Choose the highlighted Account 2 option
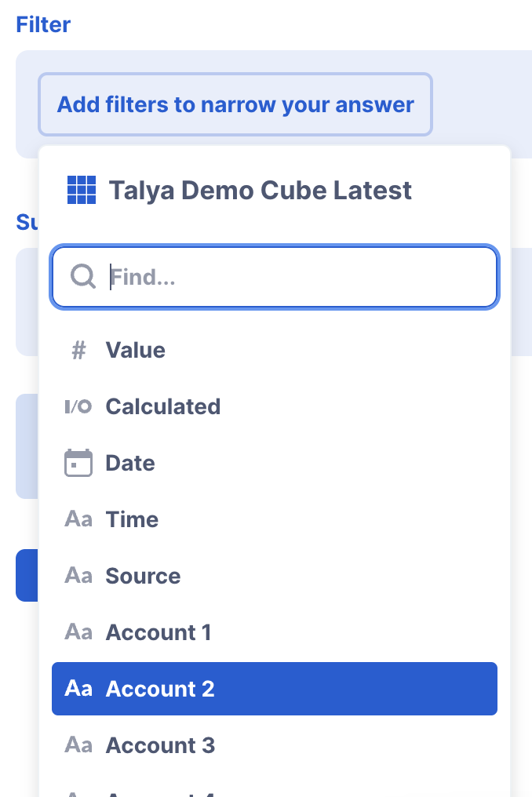The image size is (532, 797). pyautogui.click(x=275, y=689)
